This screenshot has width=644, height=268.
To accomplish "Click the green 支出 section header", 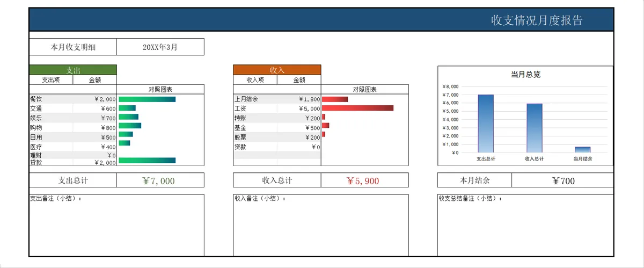I will tap(73, 70).
